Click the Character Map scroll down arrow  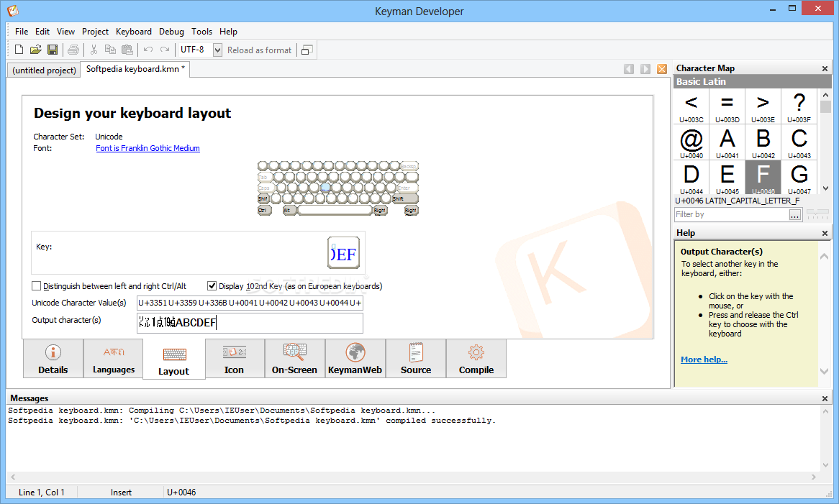click(825, 188)
